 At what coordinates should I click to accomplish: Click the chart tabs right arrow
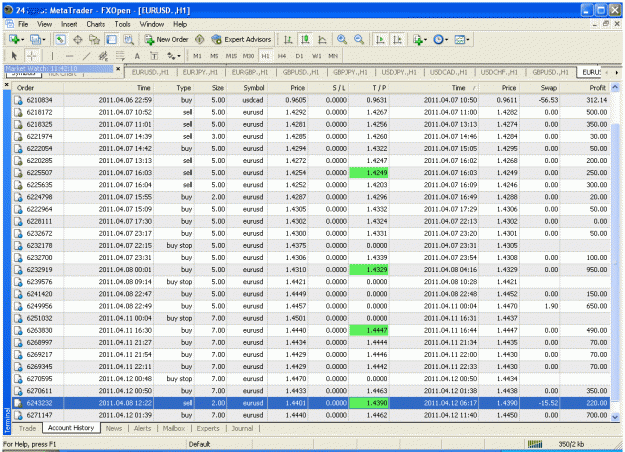617,73
